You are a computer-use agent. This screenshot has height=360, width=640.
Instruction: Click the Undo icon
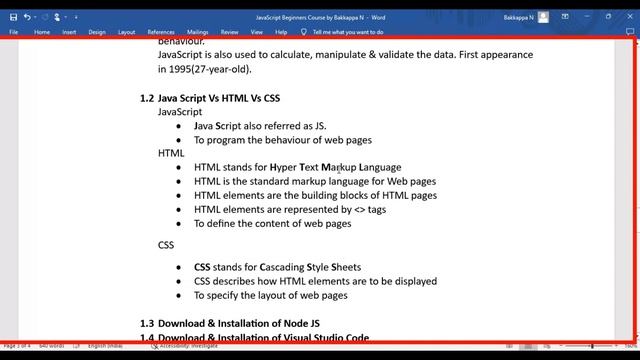27,17
